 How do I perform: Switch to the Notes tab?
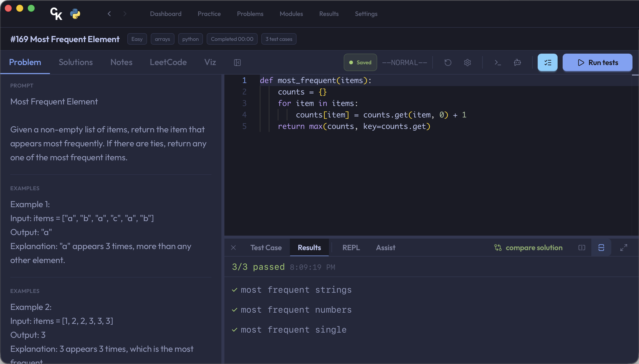[x=121, y=62]
